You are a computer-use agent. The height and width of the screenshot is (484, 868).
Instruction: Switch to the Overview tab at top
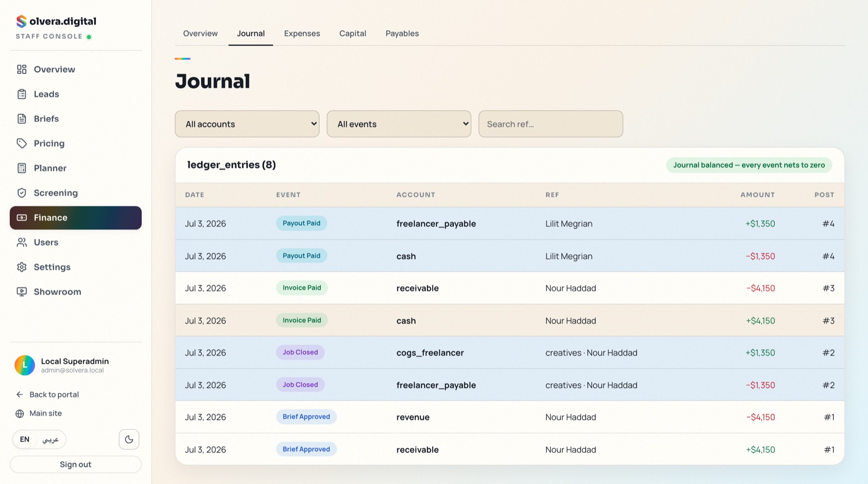[x=200, y=33]
